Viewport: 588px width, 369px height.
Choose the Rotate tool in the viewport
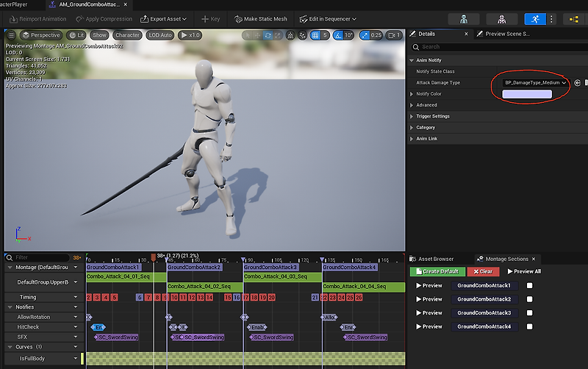click(x=268, y=35)
